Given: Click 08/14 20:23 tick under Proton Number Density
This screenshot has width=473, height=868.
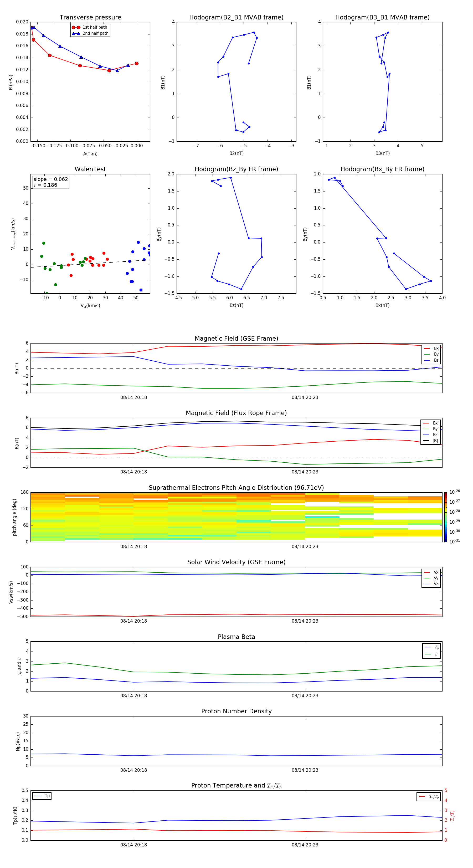Looking at the screenshot, I should point(305,770).
